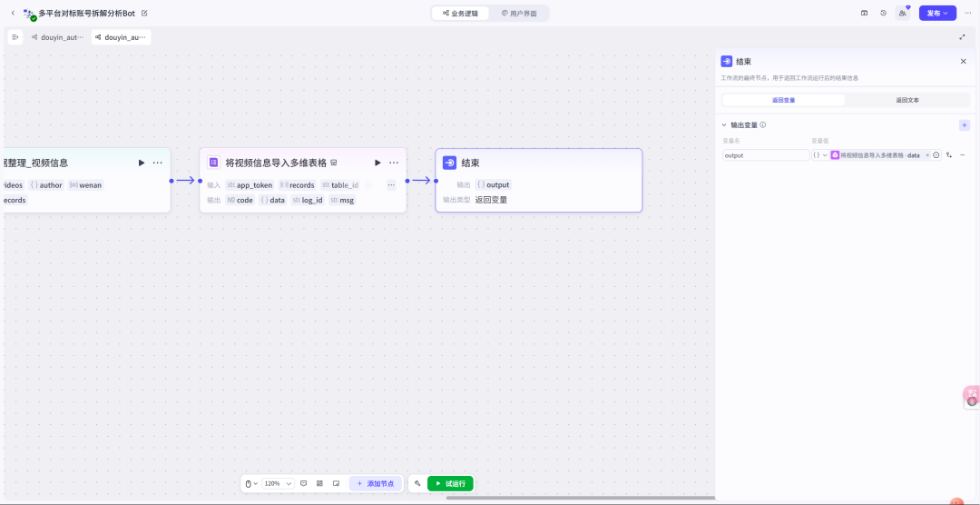
Task: Click the output variable name field
Action: 766,155
